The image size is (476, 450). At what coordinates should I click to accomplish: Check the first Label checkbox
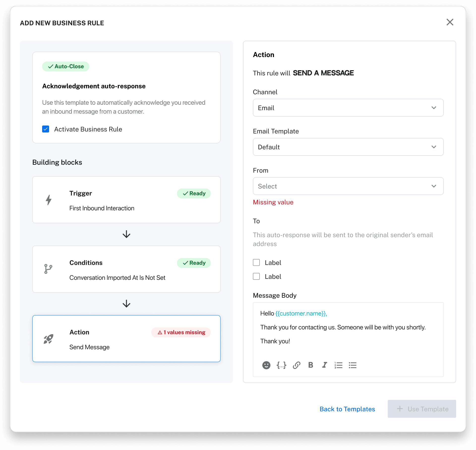(x=256, y=262)
